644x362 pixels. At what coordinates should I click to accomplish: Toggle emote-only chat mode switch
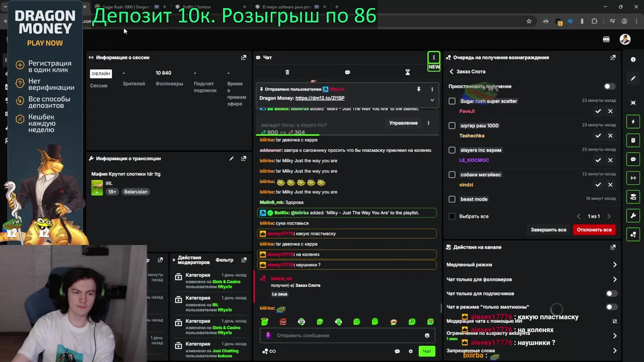pos(610,307)
